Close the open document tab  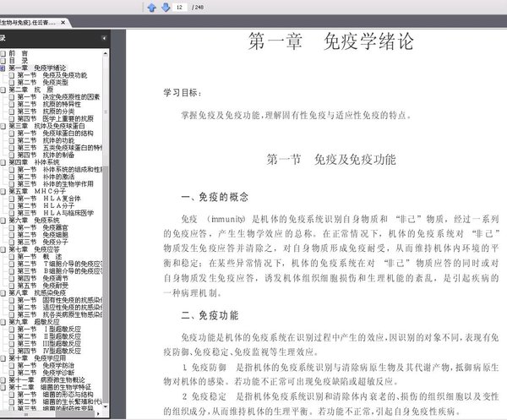(x=63, y=22)
